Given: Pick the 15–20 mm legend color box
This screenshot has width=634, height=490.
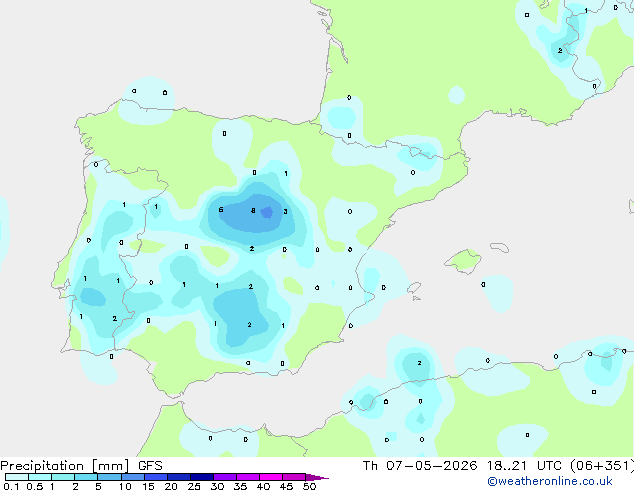Looking at the screenshot, I should (156, 477).
